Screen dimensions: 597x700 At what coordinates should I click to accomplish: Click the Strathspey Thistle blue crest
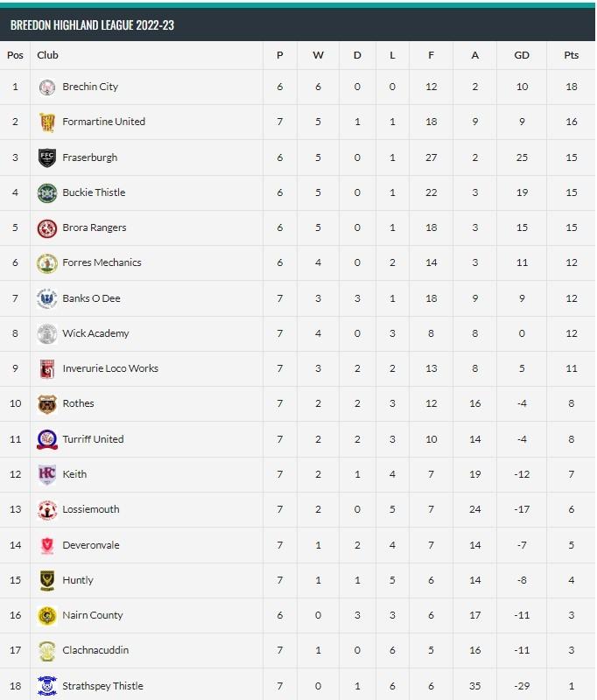click(47, 686)
